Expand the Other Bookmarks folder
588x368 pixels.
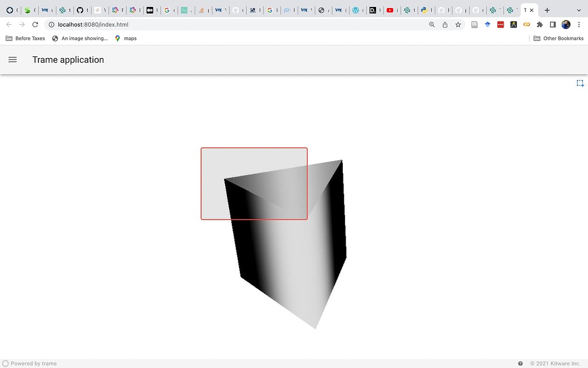click(558, 39)
